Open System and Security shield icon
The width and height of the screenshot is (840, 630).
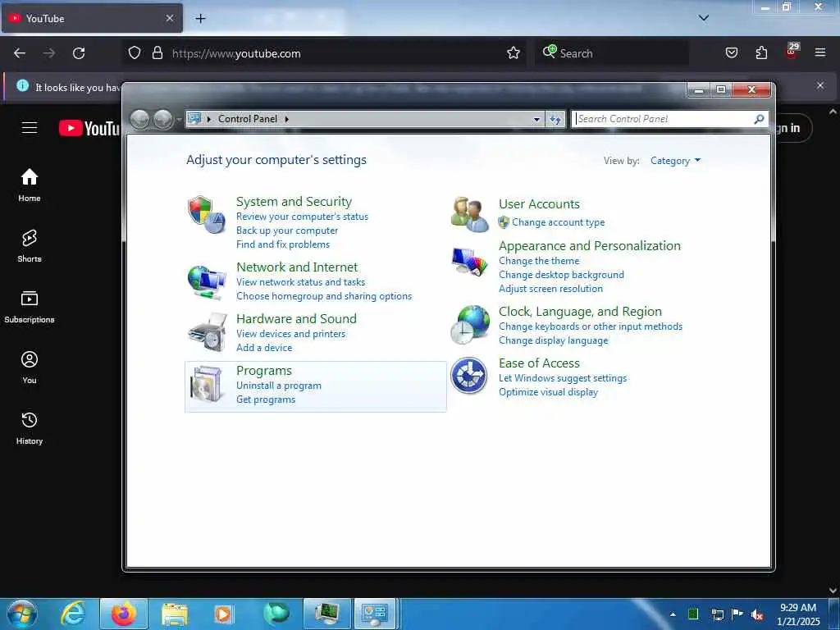coord(207,214)
